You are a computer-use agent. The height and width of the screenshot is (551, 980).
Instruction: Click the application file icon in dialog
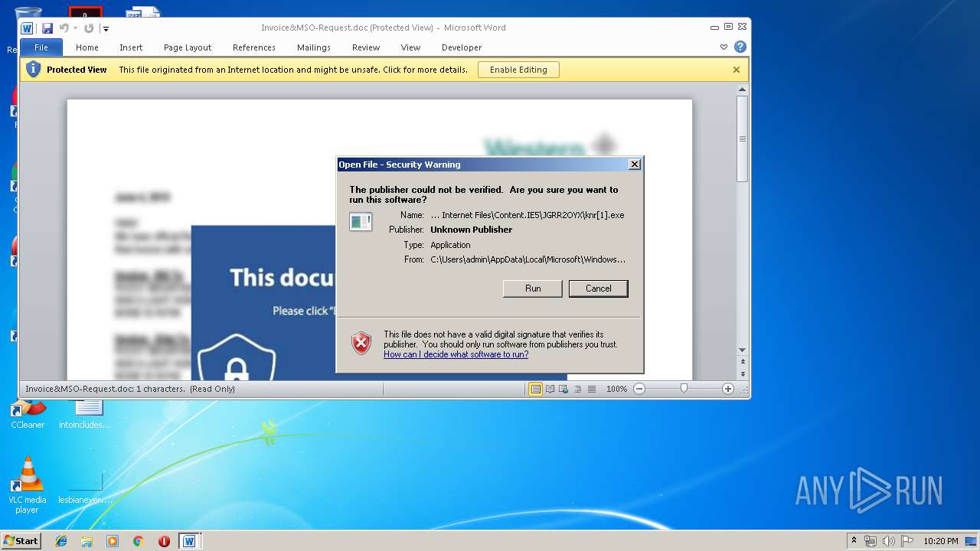pyautogui.click(x=361, y=222)
